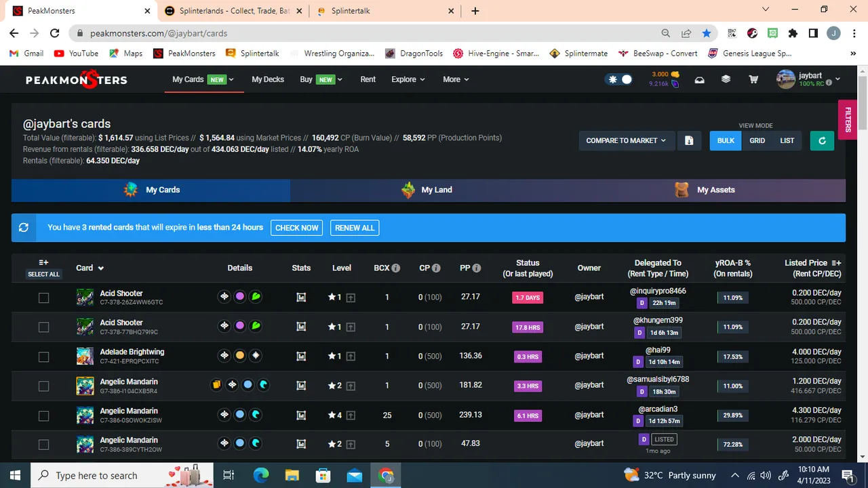Open the pink Filters side panel
This screenshot has width=868, height=488.
click(847, 120)
